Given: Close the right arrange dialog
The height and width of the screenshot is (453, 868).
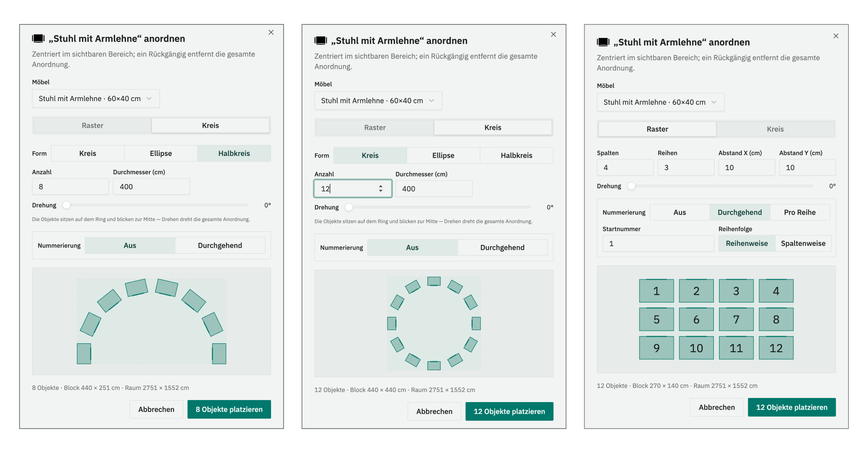Looking at the screenshot, I should tap(836, 36).
